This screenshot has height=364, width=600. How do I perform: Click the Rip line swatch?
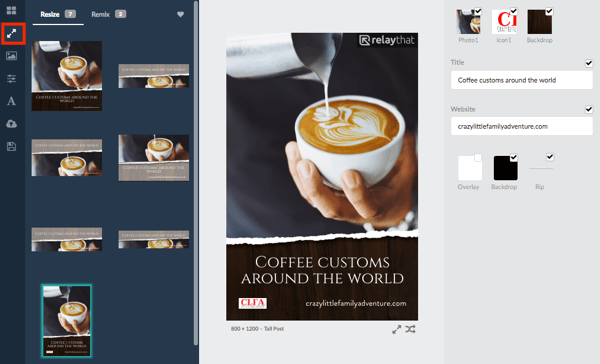(541, 168)
